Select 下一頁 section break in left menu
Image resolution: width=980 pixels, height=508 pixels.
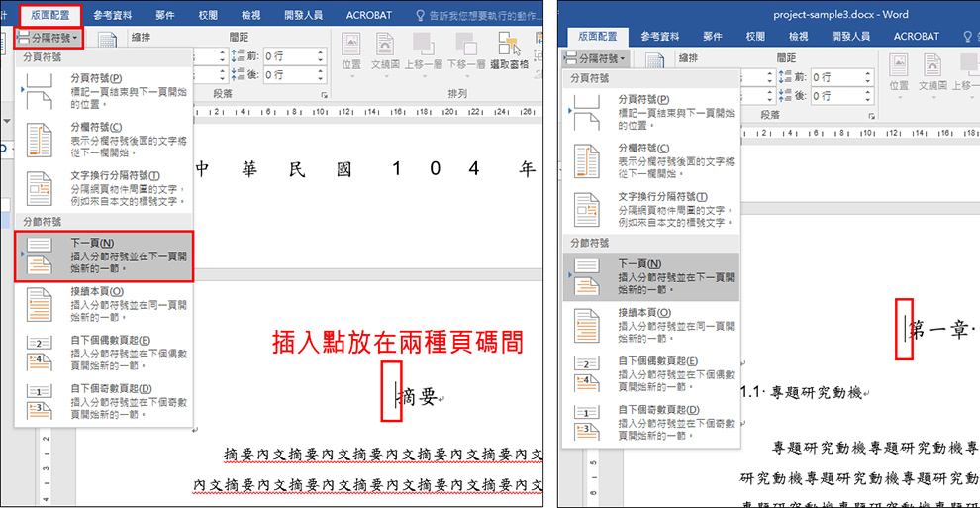pos(103,256)
